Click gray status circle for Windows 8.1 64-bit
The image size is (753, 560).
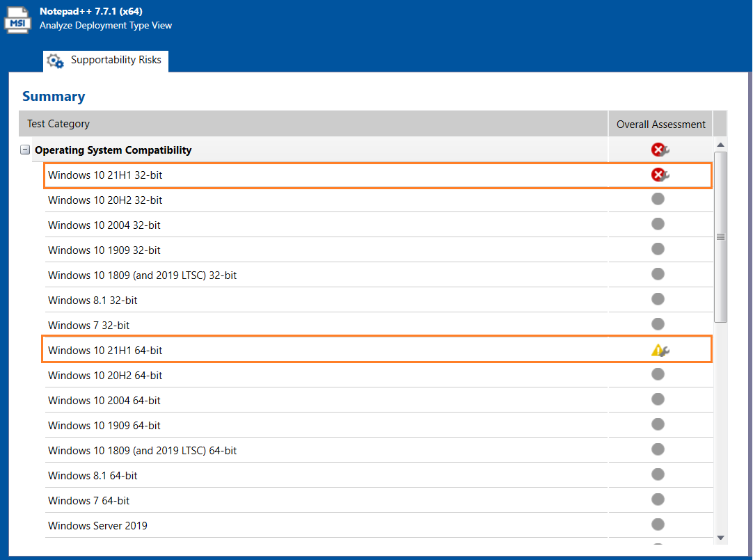(658, 474)
